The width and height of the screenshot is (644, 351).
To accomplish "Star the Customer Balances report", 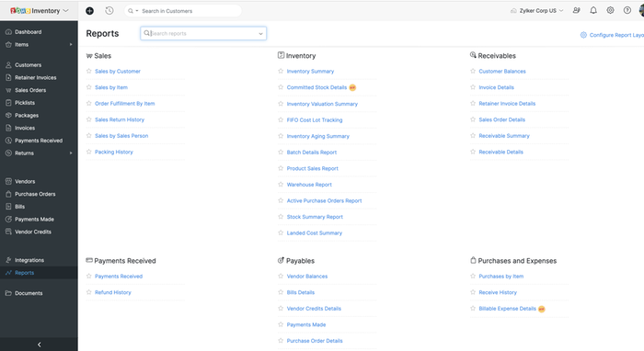I will (473, 71).
